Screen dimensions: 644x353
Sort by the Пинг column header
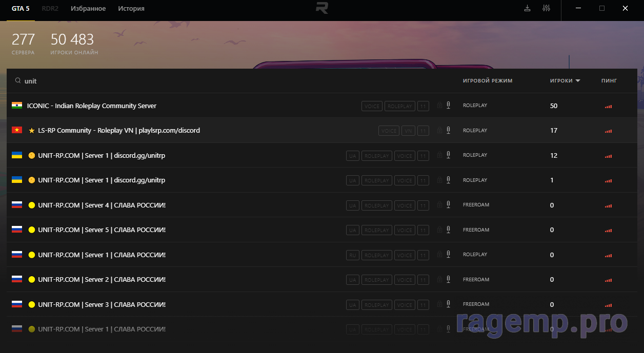pyautogui.click(x=609, y=81)
